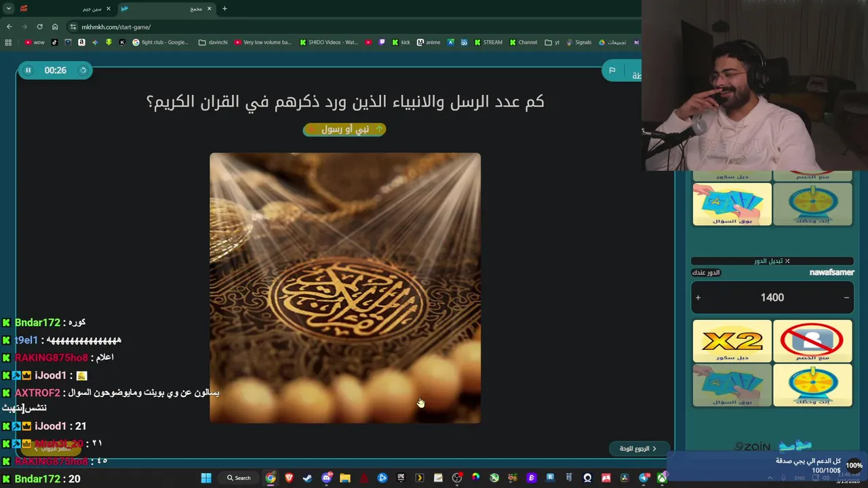Increase nawafsamer score with plus button
The height and width of the screenshot is (488, 868).
click(698, 298)
